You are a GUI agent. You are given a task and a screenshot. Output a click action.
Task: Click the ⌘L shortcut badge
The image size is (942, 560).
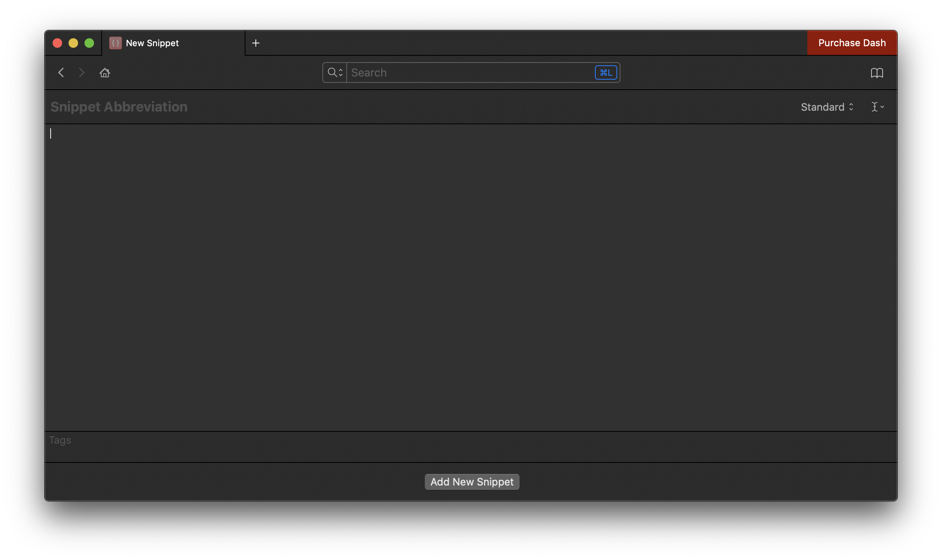606,72
